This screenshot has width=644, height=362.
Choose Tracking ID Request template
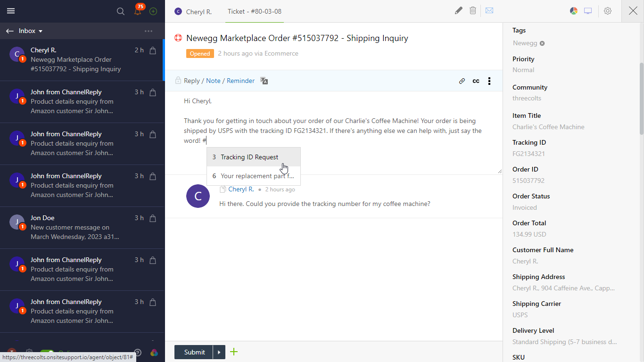pyautogui.click(x=254, y=157)
